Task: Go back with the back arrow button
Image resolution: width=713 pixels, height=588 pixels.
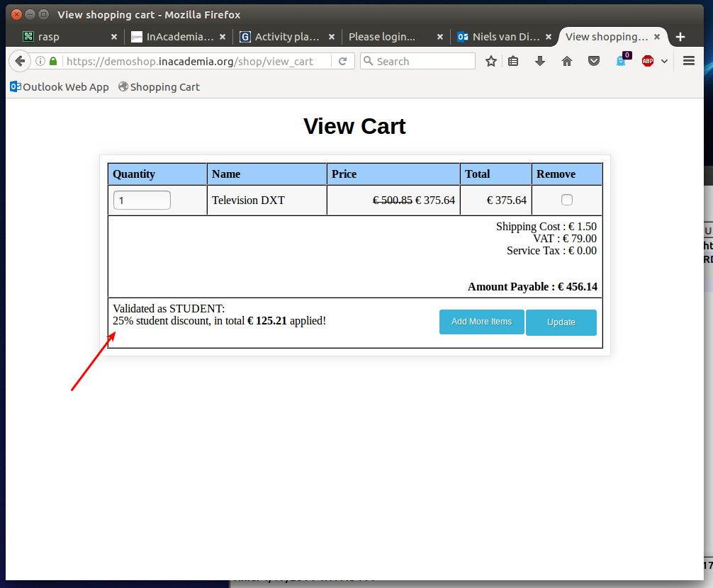Action: 20,61
